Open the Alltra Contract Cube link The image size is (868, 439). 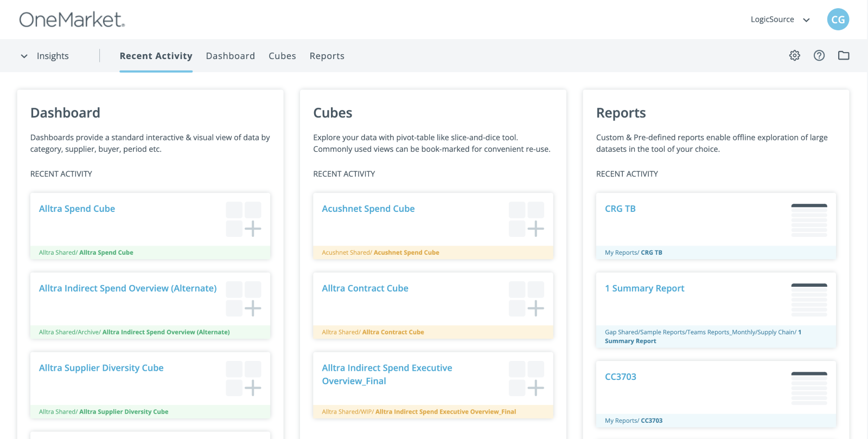[365, 288]
